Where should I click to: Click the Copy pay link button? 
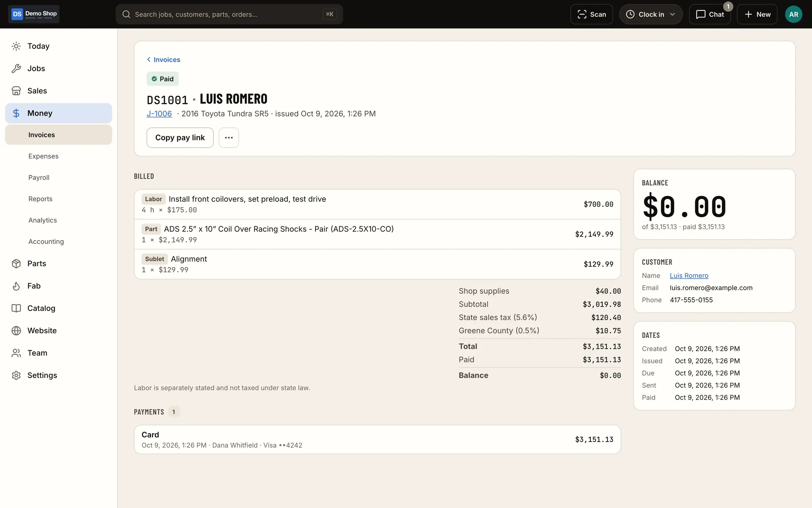[x=180, y=137]
